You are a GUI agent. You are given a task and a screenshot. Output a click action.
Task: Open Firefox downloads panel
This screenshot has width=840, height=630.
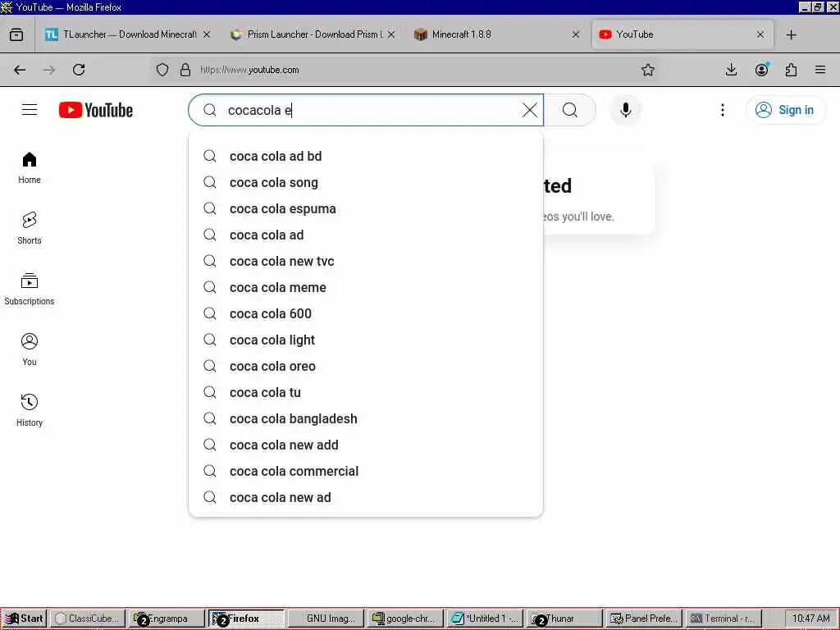[x=731, y=70]
